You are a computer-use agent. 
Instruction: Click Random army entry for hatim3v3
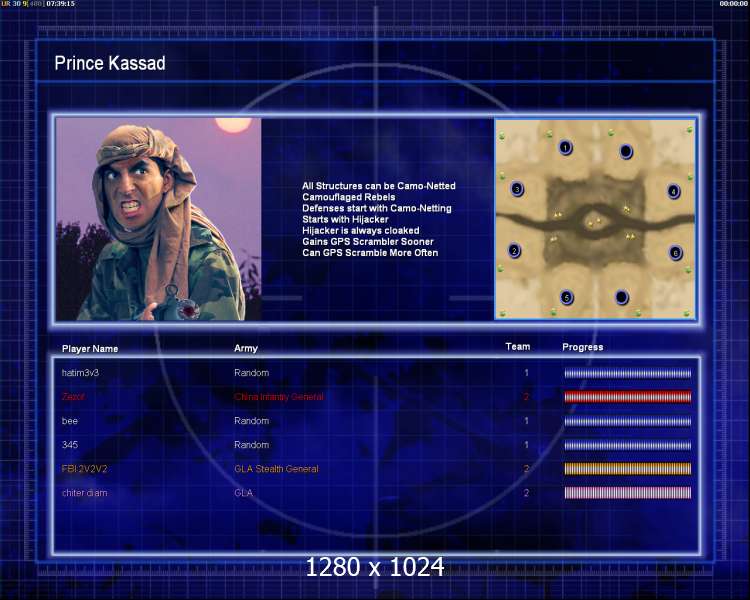(252, 373)
